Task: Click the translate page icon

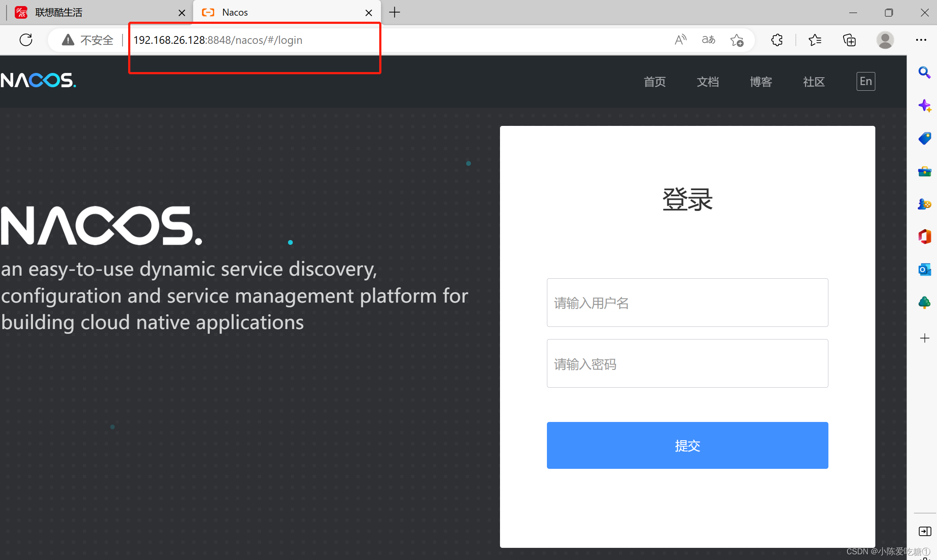Action: (x=709, y=40)
